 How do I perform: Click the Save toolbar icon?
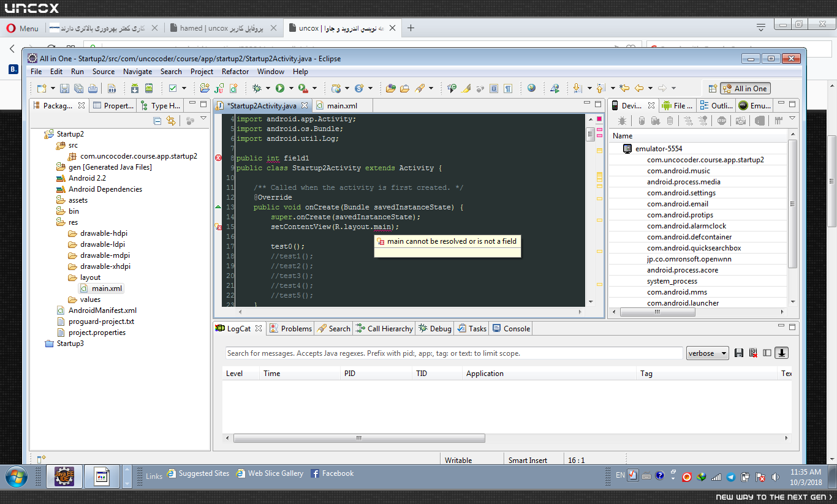point(64,88)
